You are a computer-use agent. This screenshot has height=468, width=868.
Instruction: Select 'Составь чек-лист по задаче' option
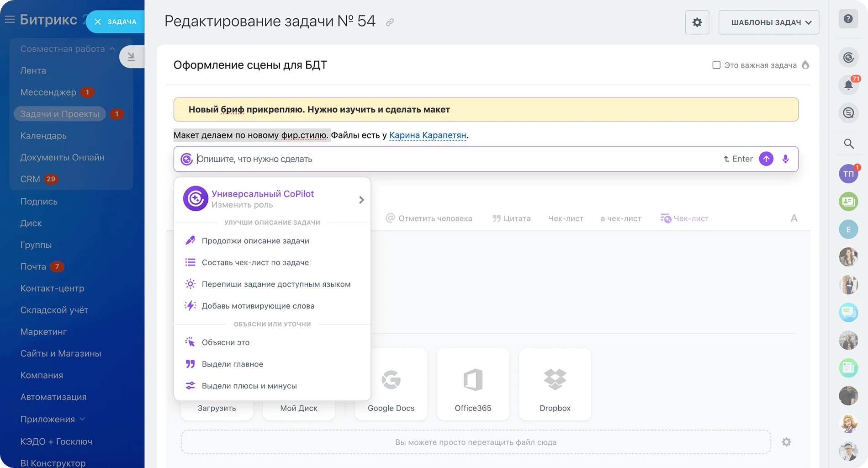pyautogui.click(x=255, y=262)
